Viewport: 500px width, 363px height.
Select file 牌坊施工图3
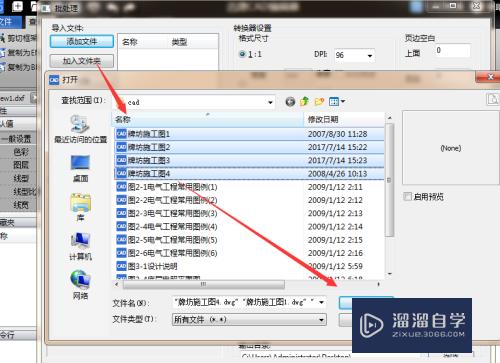point(249,160)
